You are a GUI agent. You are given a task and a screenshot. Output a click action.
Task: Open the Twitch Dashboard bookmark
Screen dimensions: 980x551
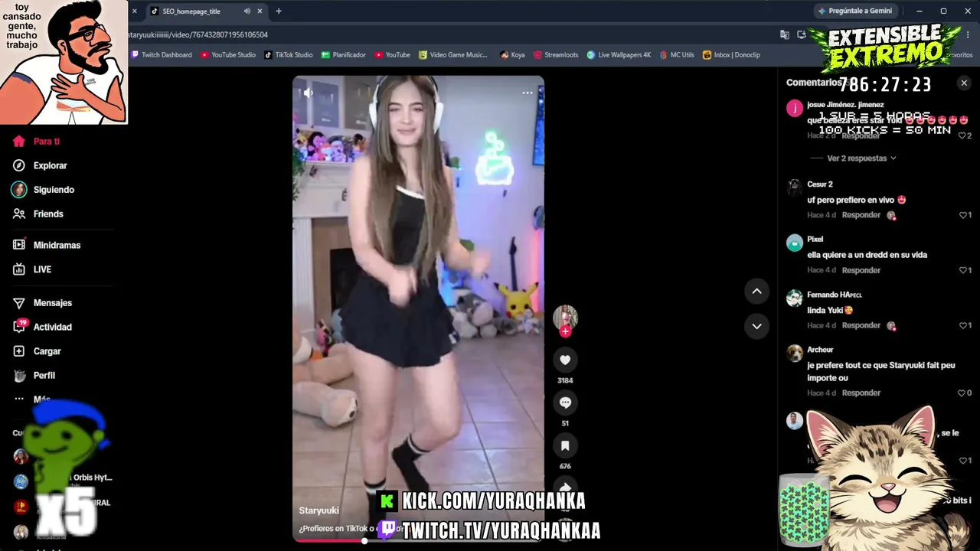162,55
